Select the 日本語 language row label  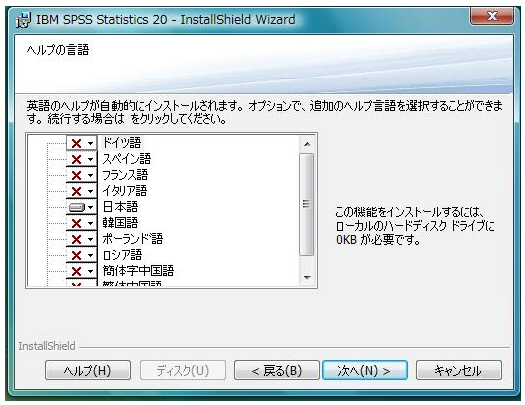coord(120,207)
